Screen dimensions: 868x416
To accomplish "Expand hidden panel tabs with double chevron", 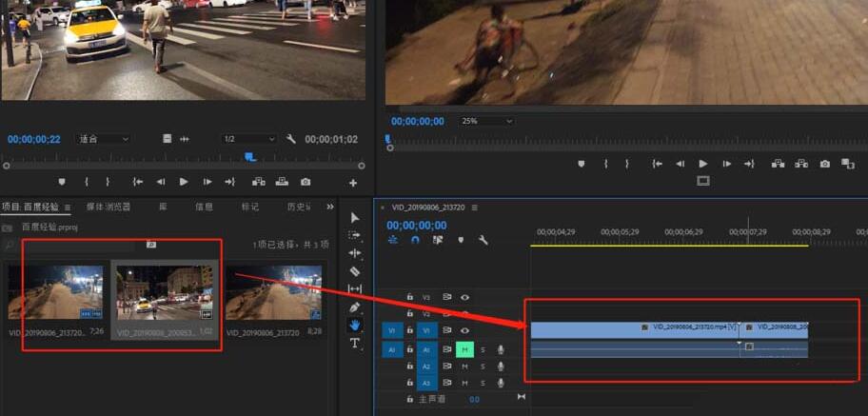I will [x=330, y=207].
